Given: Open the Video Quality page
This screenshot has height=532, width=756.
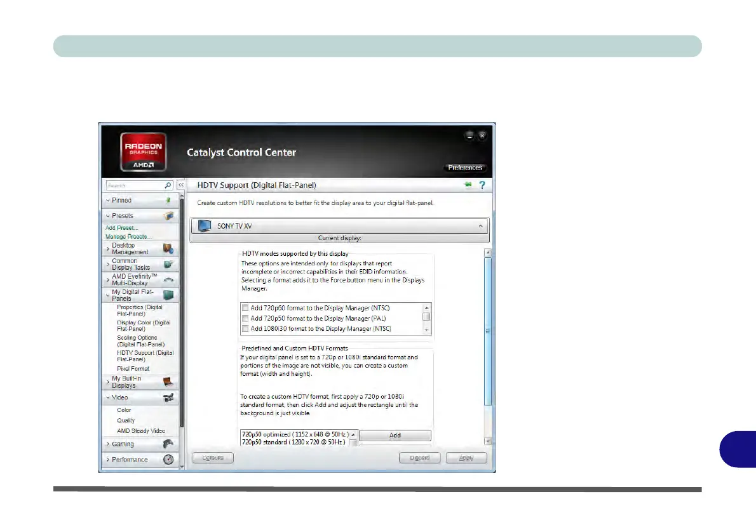Looking at the screenshot, I should pos(126,421).
